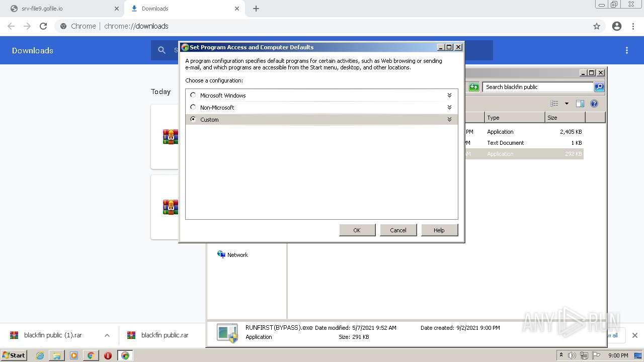Select the 2,405 KB Application row
Screen dimensions: 644x362
523,132
